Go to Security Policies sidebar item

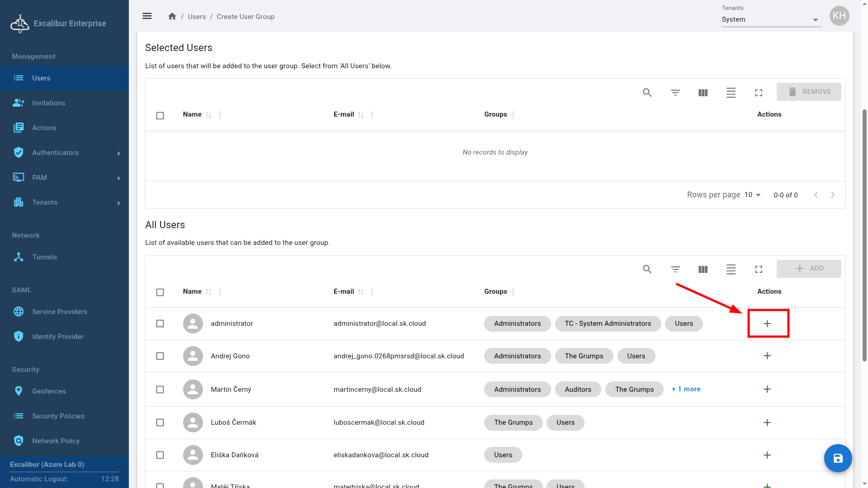tap(58, 416)
